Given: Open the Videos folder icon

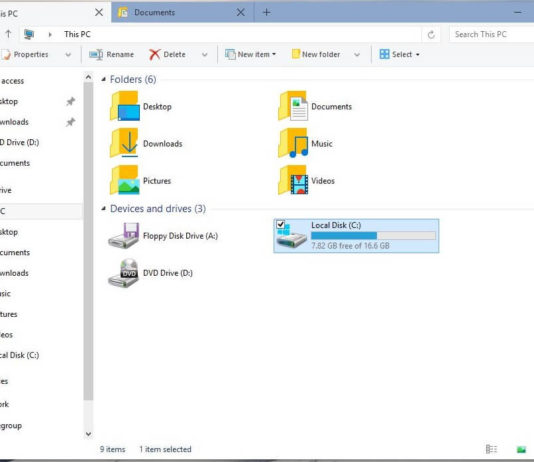Looking at the screenshot, I should coord(293,180).
